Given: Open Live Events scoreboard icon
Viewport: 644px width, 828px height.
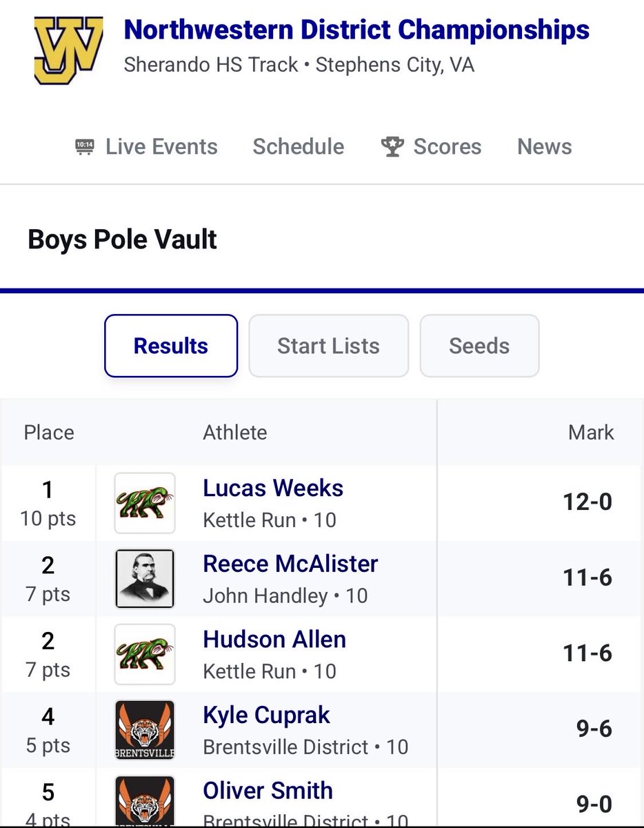Looking at the screenshot, I should (85, 147).
